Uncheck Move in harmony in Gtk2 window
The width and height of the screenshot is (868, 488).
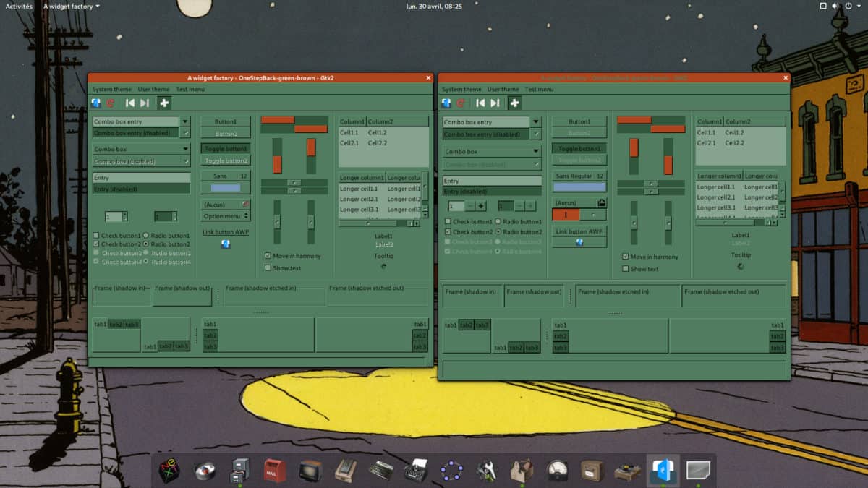click(268, 255)
